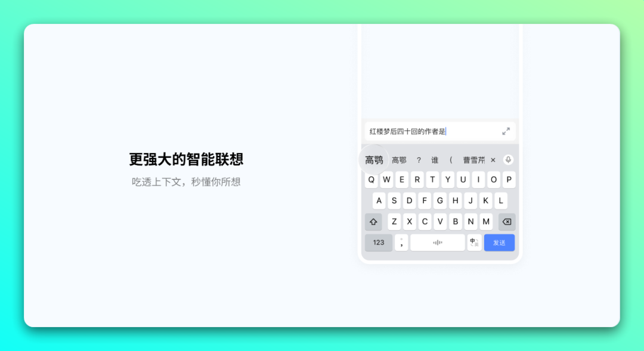Select the candidate word 高鹗

373,159
